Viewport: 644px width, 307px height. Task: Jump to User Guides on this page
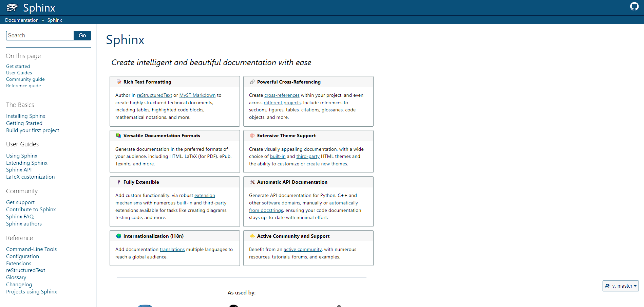pyautogui.click(x=19, y=73)
